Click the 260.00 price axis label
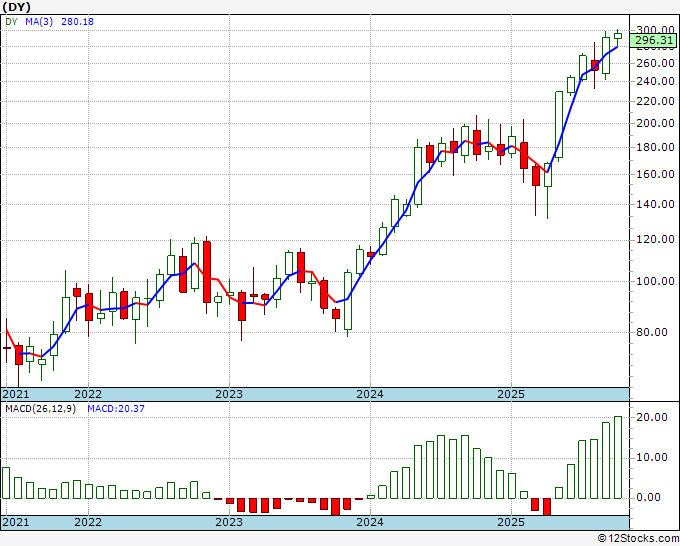Image resolution: width=680 pixels, height=546 pixels. (x=655, y=63)
